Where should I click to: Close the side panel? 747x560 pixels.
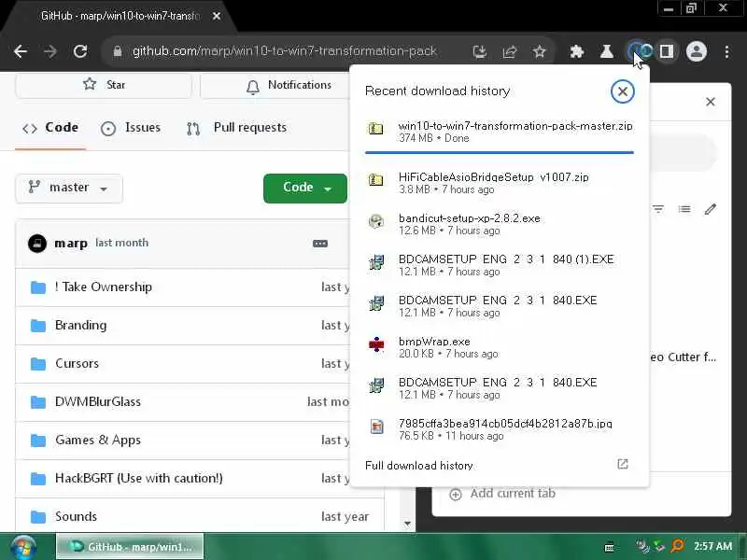[711, 102]
